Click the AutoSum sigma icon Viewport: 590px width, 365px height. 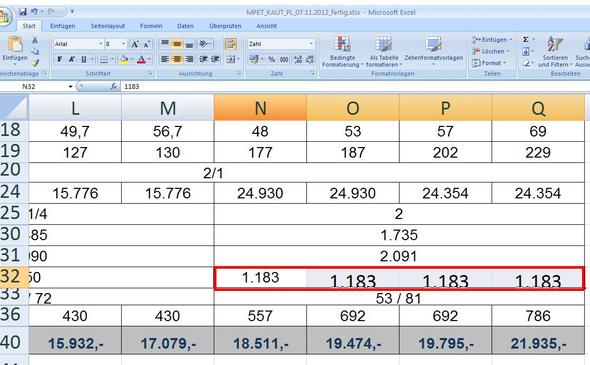[x=526, y=40]
